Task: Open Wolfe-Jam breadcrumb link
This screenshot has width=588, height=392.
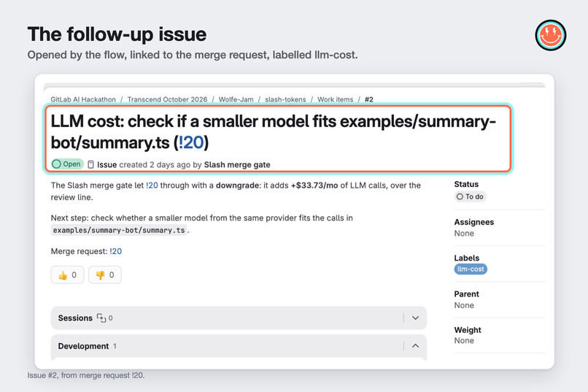Action: point(236,99)
